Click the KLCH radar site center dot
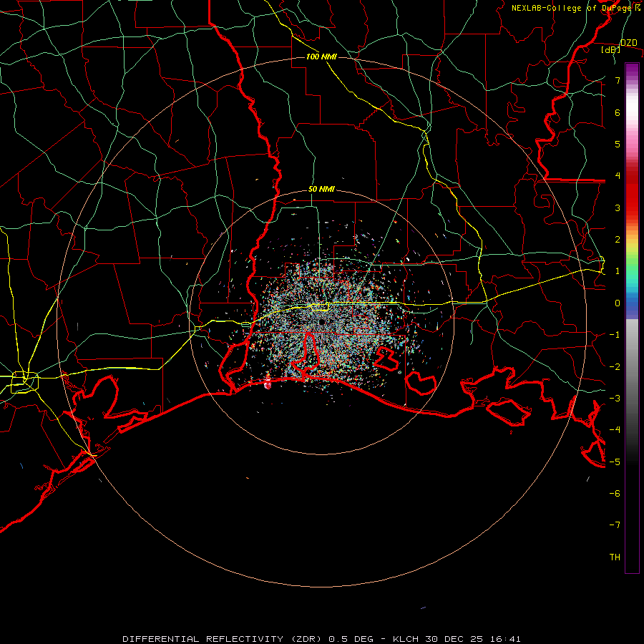The width and height of the screenshot is (644, 644). 321,323
